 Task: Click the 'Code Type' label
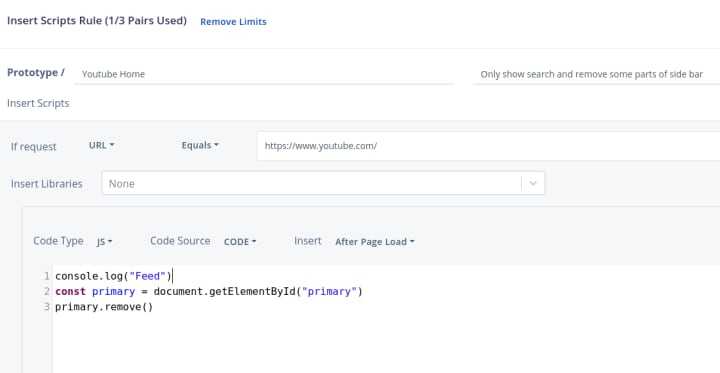58,241
